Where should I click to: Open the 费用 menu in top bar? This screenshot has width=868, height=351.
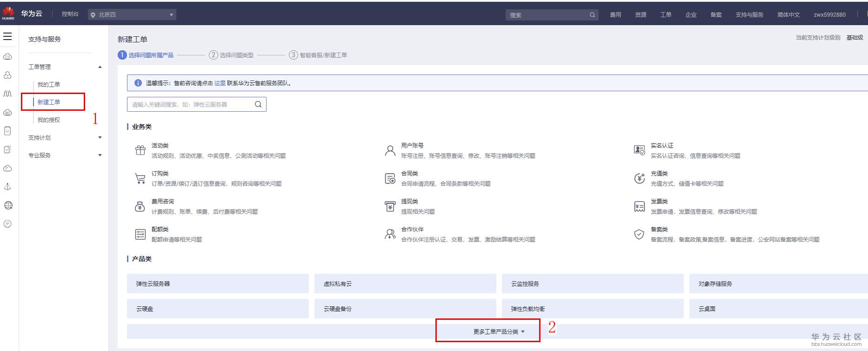615,15
